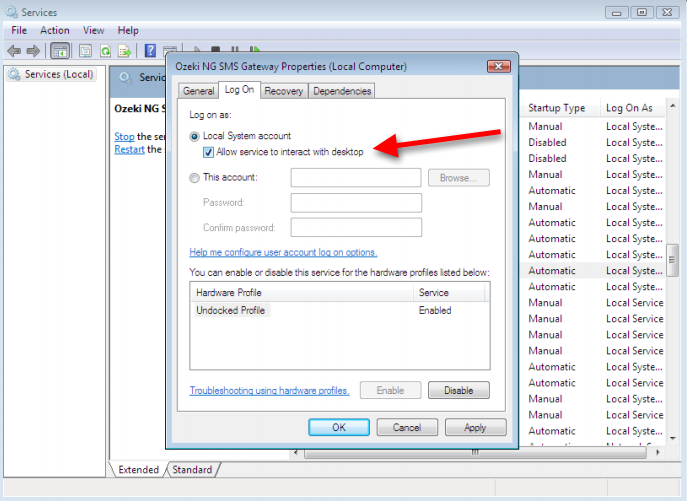The width and height of the screenshot is (687, 501).
Task: Click the Service column header in dialog
Action: (450, 292)
